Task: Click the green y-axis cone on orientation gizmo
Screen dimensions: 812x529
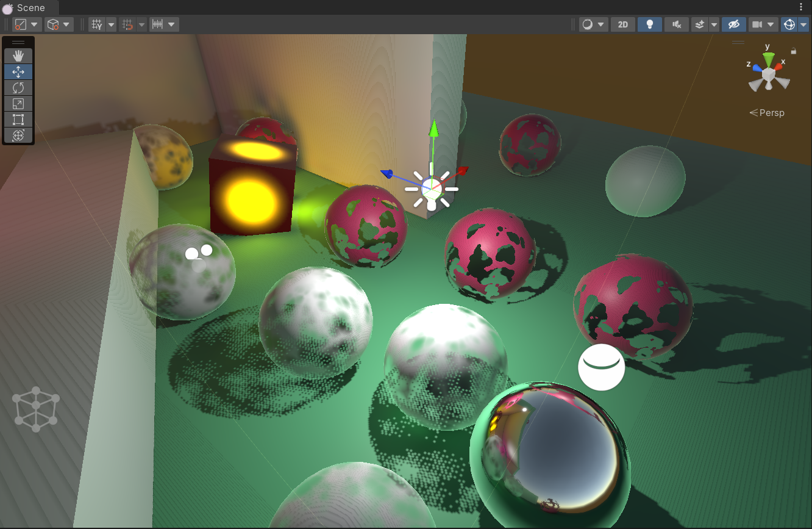Action: [x=769, y=59]
